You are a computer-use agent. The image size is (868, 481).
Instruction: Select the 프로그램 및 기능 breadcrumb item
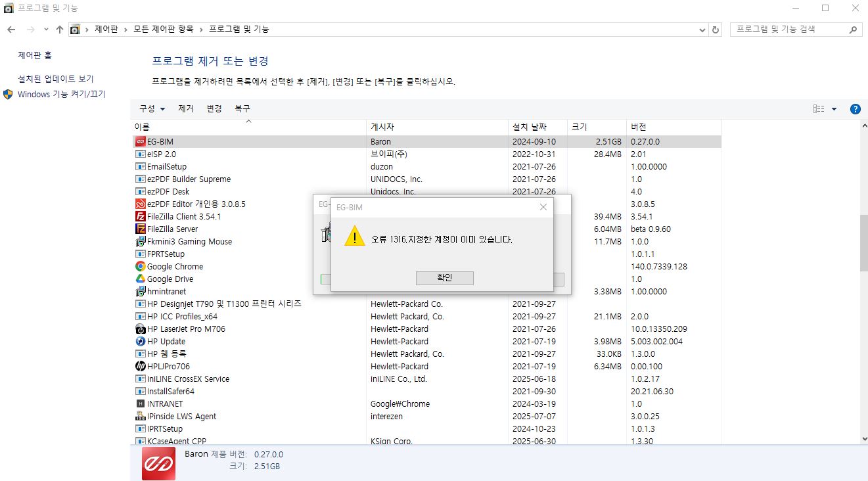(x=239, y=30)
